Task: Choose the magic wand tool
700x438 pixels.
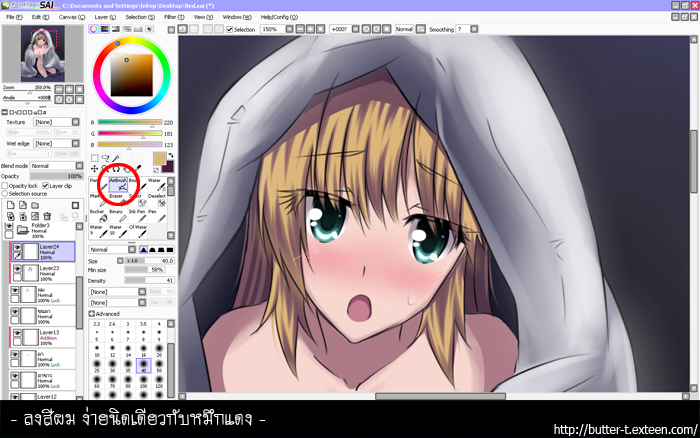Action: click(x=116, y=158)
